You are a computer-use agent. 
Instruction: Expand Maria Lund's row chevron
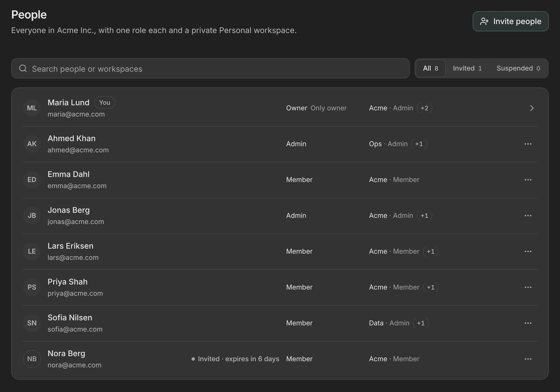point(531,108)
